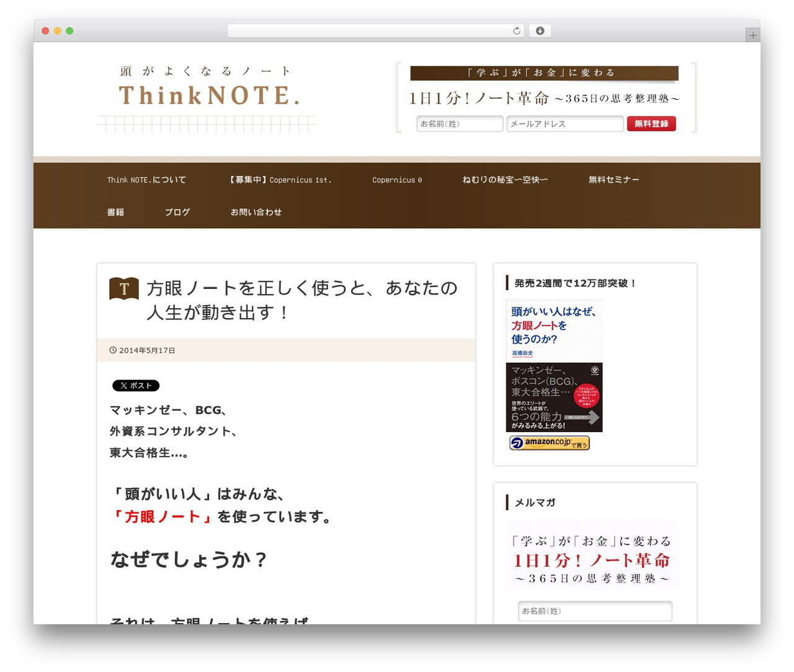Open ねむりの秘宝〜空快〜 menu item
Image resolution: width=794 pixels, height=672 pixels.
(x=505, y=180)
